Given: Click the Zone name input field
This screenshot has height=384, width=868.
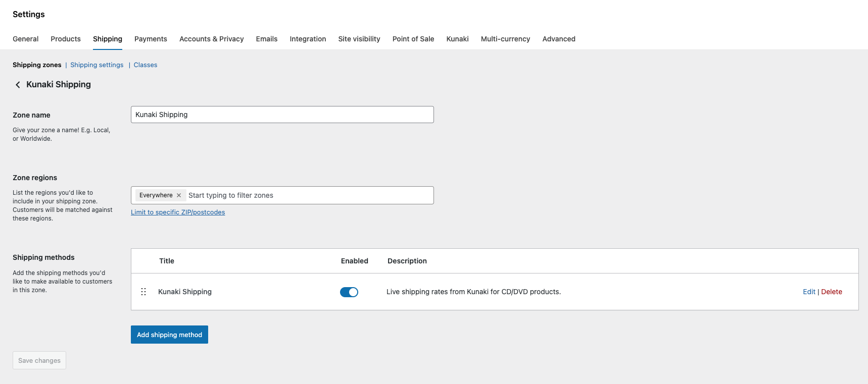Looking at the screenshot, I should click(282, 115).
